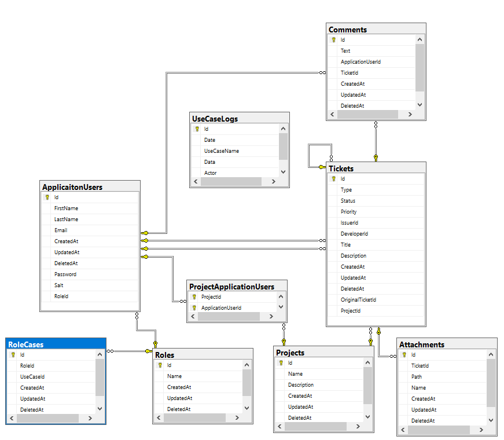The width and height of the screenshot is (504, 440).
Task: Select UseCaseId column in RoleCases
Action: point(51,377)
